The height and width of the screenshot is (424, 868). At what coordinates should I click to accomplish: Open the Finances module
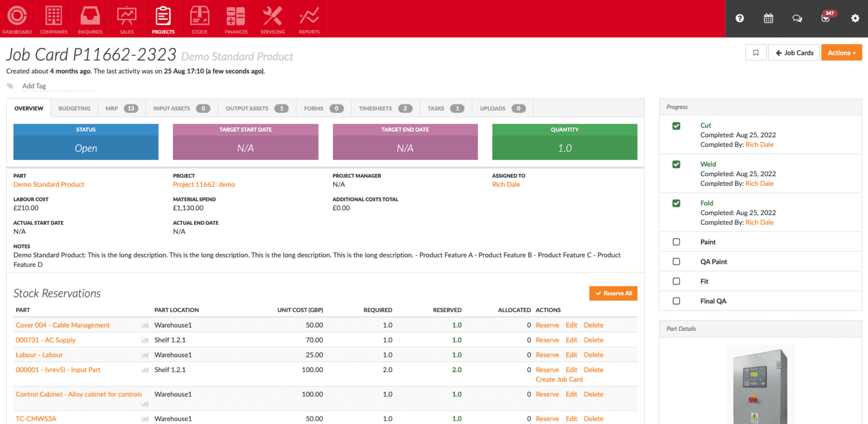point(236,19)
